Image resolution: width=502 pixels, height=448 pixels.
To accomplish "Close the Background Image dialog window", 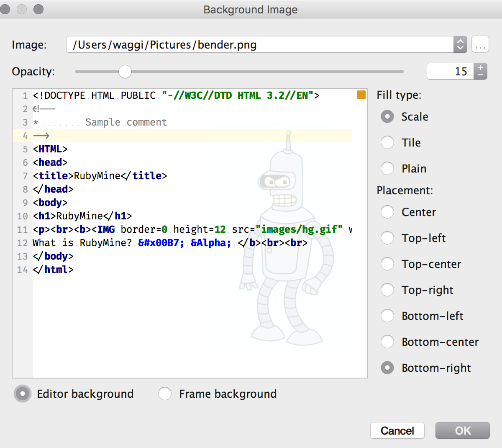I will tap(5, 9).
